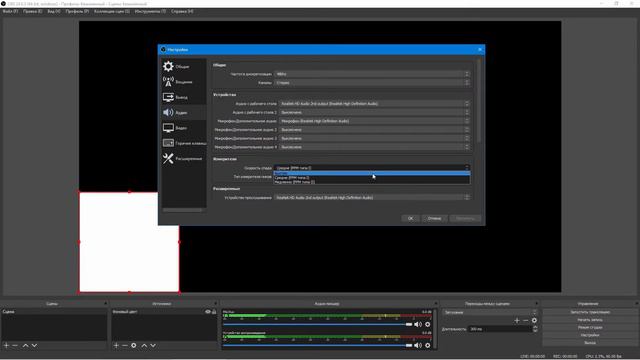Click the Настройки (Settings) button in controls
The image size is (640, 360).
click(590, 335)
